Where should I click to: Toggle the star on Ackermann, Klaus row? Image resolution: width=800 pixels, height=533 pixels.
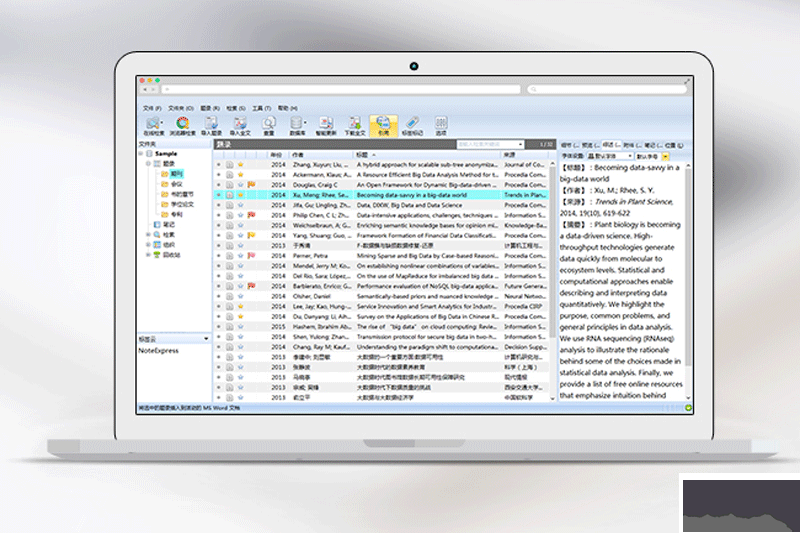point(241,175)
